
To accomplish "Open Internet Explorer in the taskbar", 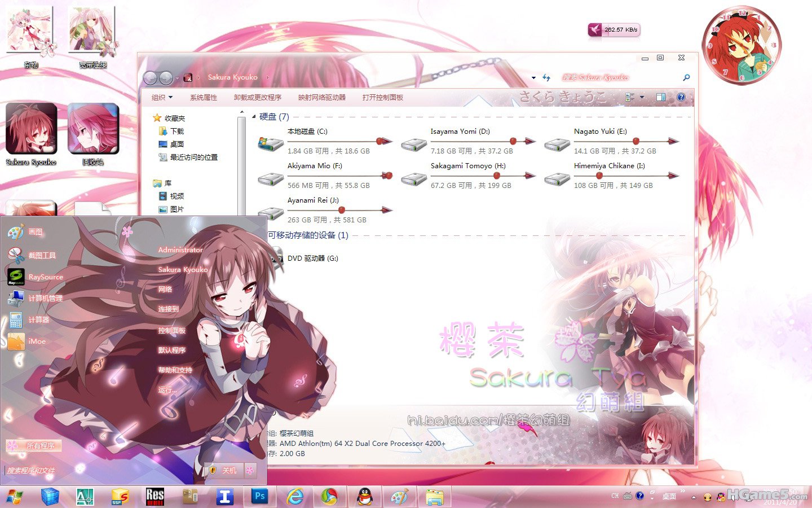I will click(294, 497).
